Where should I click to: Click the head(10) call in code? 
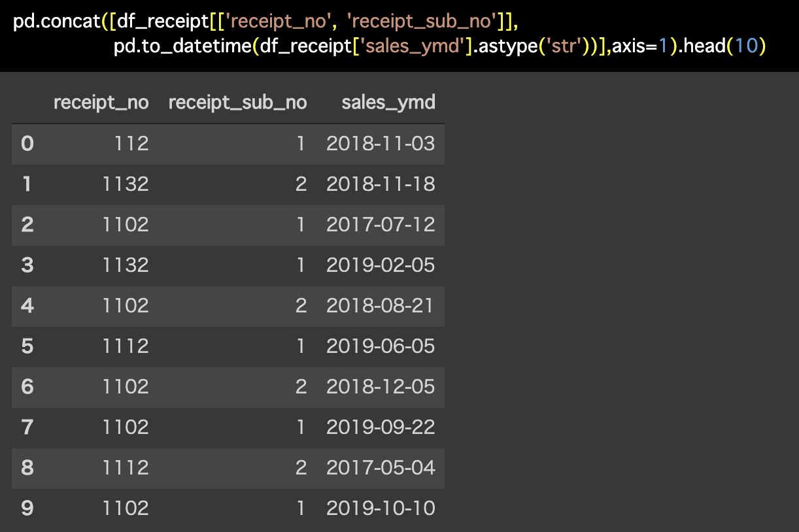click(724, 47)
